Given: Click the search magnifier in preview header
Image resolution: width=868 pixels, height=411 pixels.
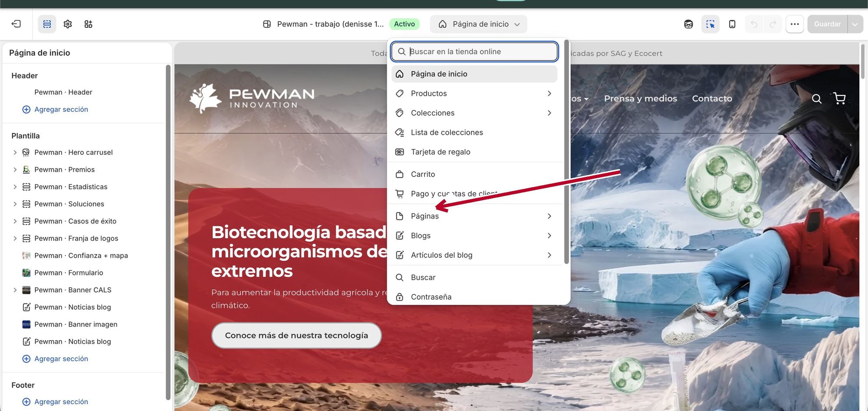Looking at the screenshot, I should 816,99.
